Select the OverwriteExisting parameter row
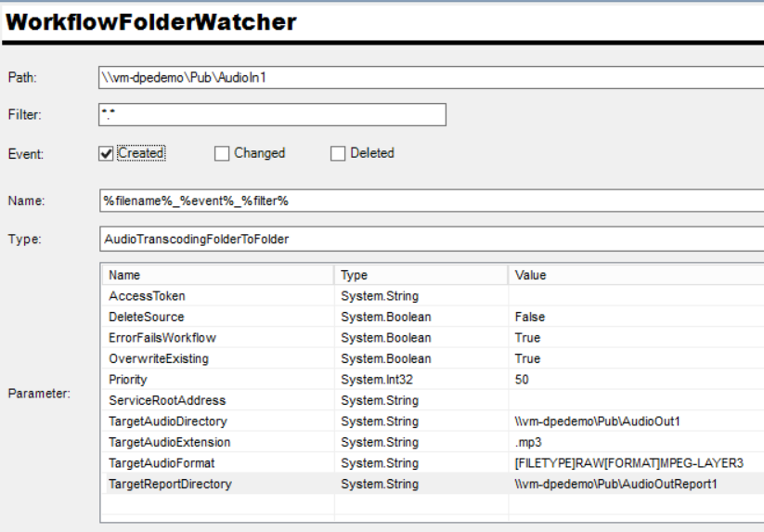The width and height of the screenshot is (764, 532). click(159, 358)
